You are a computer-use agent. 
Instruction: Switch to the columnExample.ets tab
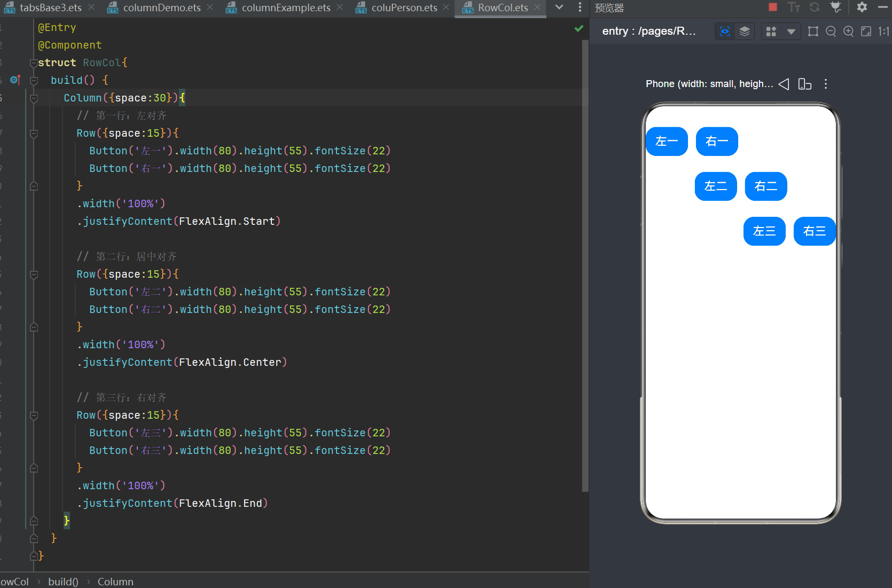[286, 7]
